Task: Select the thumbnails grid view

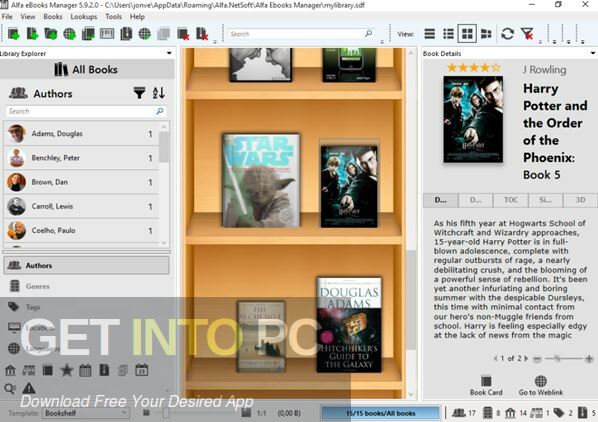Action: (x=467, y=34)
